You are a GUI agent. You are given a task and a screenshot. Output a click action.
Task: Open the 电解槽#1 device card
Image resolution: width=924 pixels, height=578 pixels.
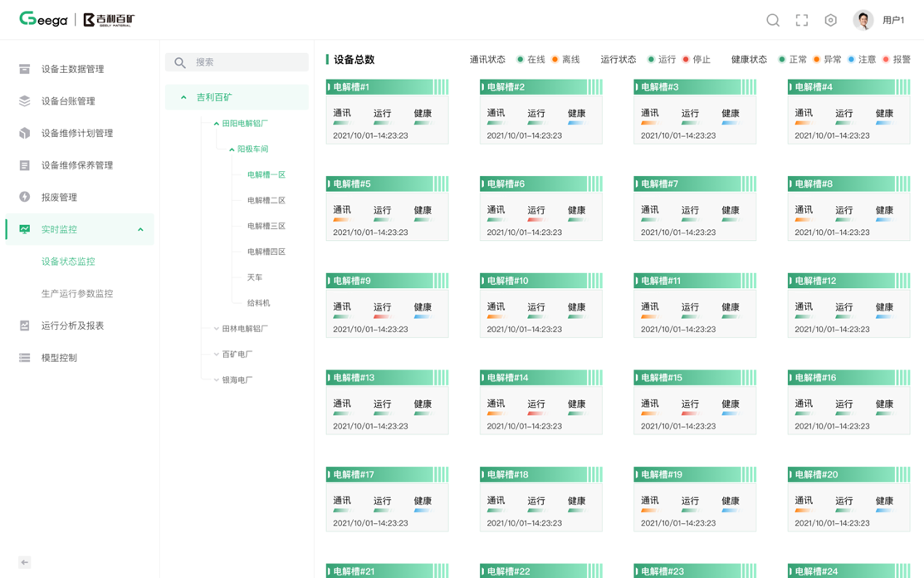pos(387,112)
